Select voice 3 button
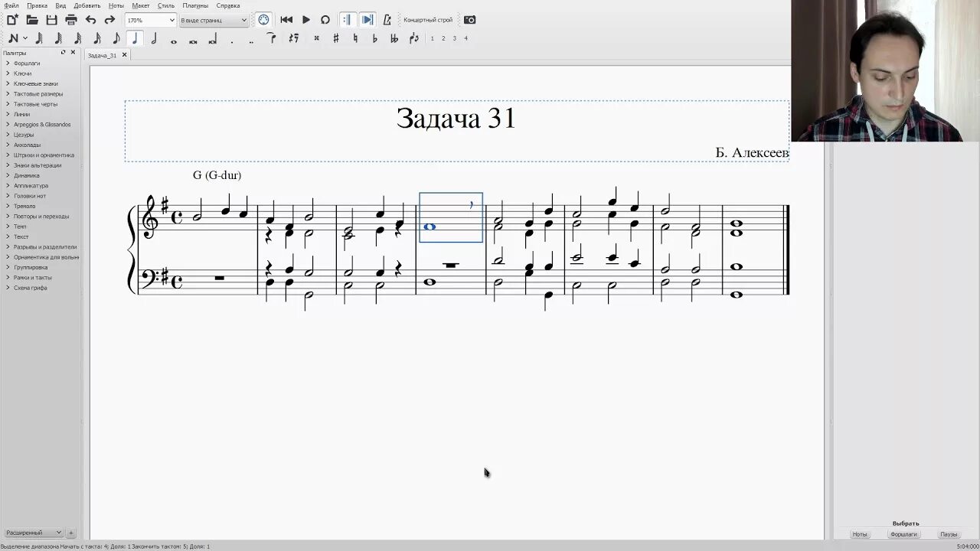 454,38
